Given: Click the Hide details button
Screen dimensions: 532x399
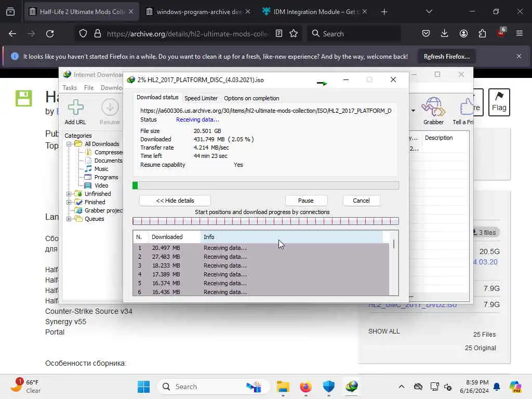Looking at the screenshot, I should click(175, 201).
